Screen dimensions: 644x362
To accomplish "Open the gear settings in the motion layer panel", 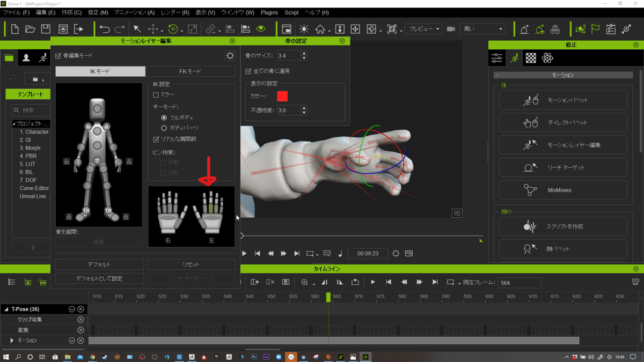I will coord(230,56).
